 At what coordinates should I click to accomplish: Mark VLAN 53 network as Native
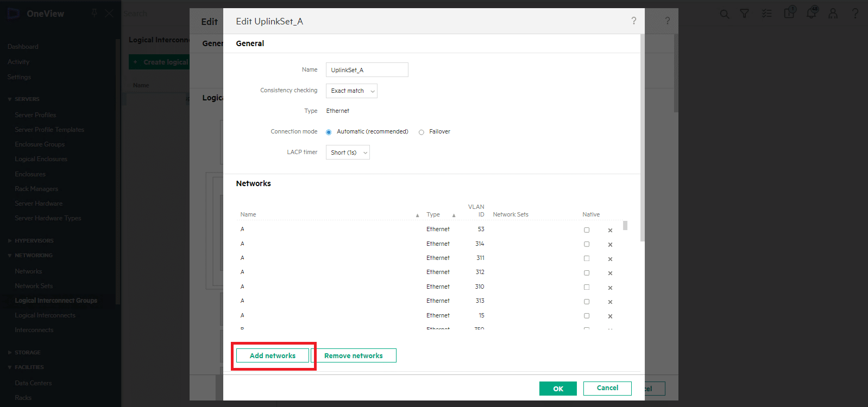(x=587, y=230)
